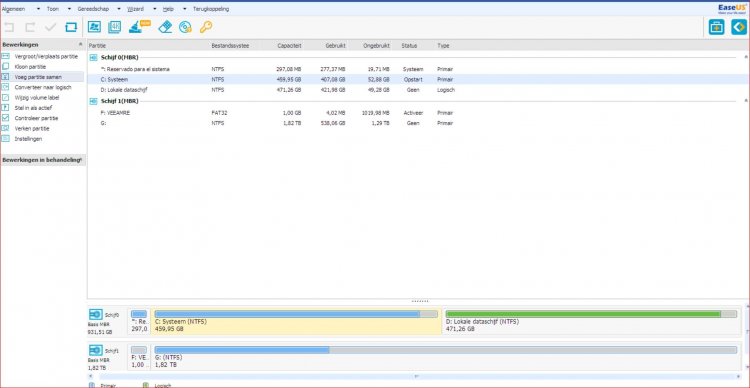The image size is (750, 388).
Task: Click the refresh disks toolbar icon
Action: pos(71,27)
